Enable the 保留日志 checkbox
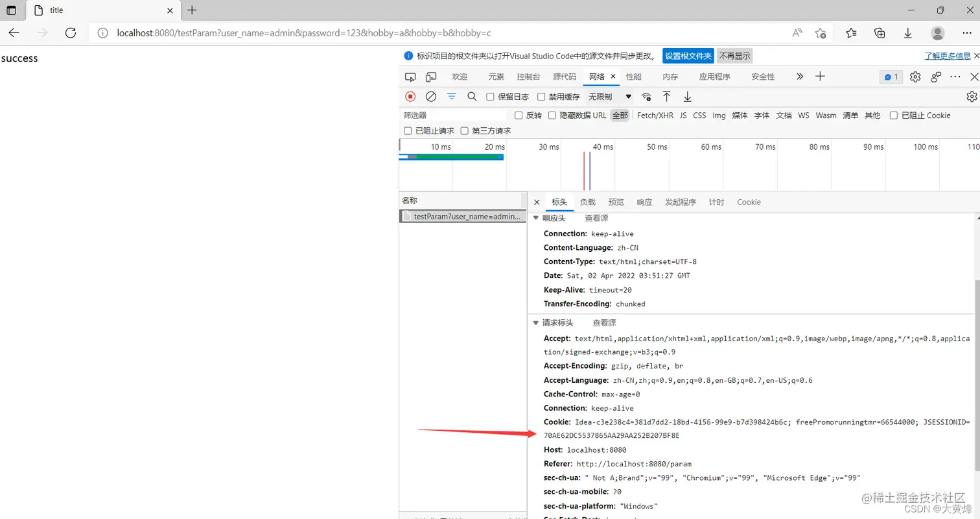980x519 pixels. tap(491, 97)
